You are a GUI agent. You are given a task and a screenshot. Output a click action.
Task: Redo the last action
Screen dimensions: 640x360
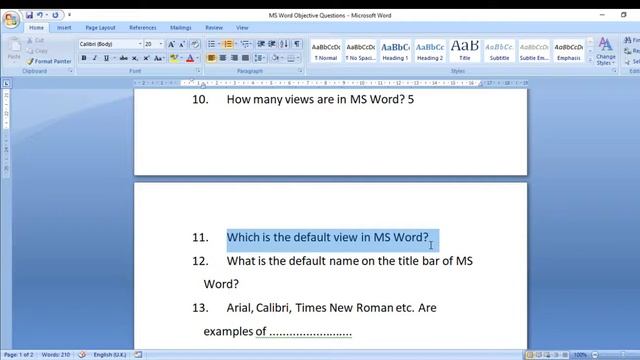(x=55, y=15)
